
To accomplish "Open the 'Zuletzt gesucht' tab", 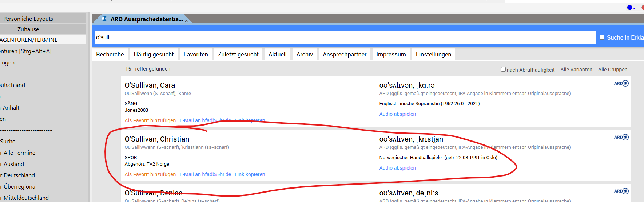I will [x=238, y=54].
